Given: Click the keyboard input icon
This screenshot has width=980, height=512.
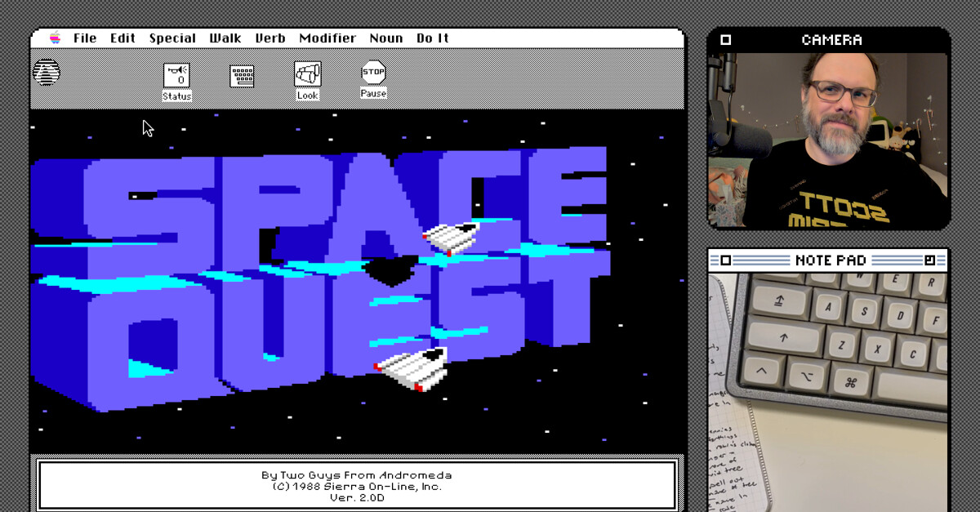Looking at the screenshot, I should tap(242, 76).
